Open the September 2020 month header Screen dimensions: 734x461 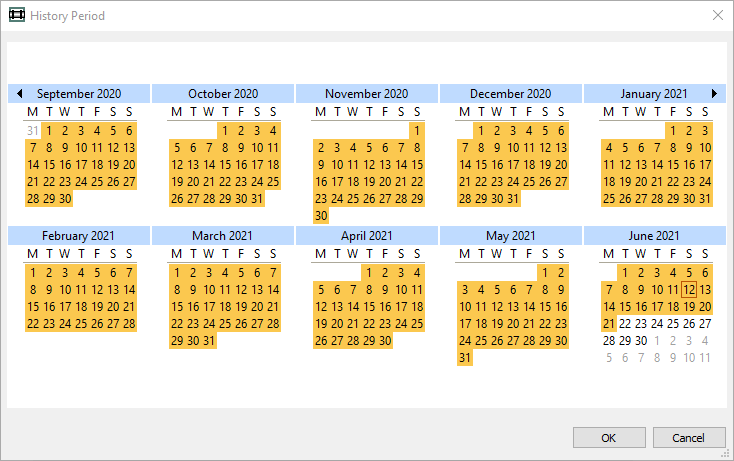(x=79, y=94)
